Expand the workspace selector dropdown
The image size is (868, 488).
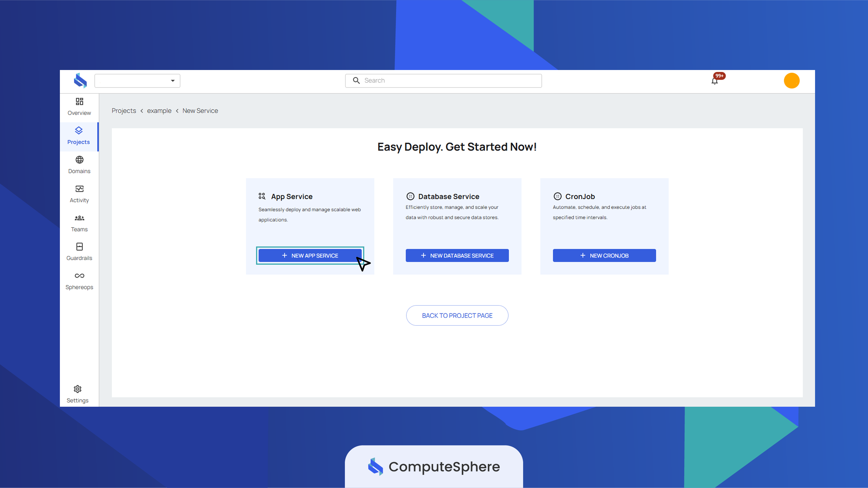click(x=137, y=81)
